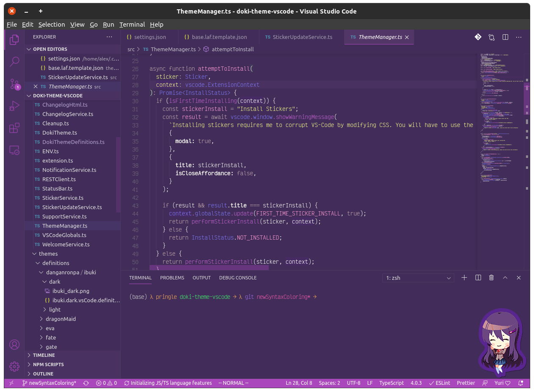Switch to StickerUpdateService.ts editor tab
The width and height of the screenshot is (534, 392).
[x=302, y=37]
